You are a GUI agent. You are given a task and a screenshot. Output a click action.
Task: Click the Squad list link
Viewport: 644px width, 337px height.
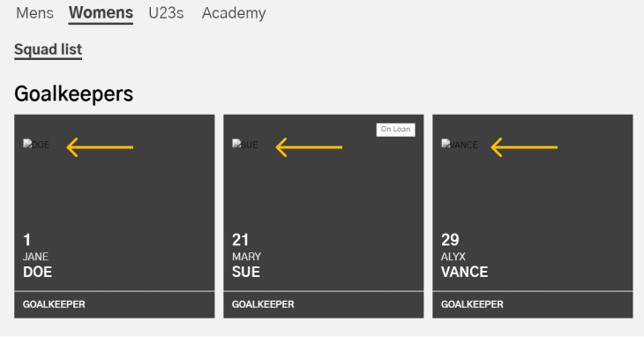point(48,50)
